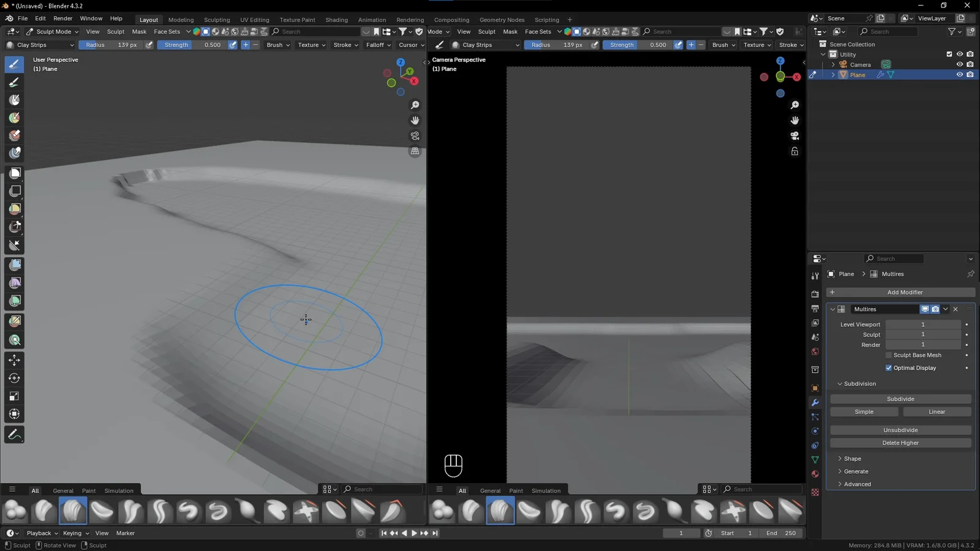Open the Sculpt menu in the viewport header
This screenshot has height=551, width=980.
click(x=116, y=31)
